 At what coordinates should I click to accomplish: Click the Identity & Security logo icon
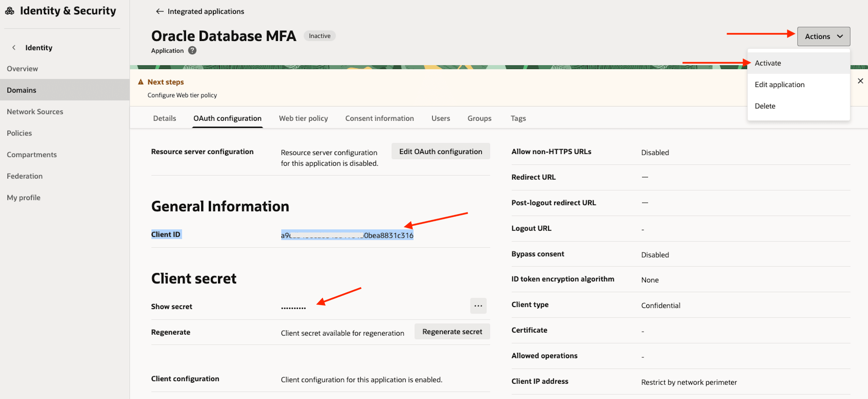point(10,11)
